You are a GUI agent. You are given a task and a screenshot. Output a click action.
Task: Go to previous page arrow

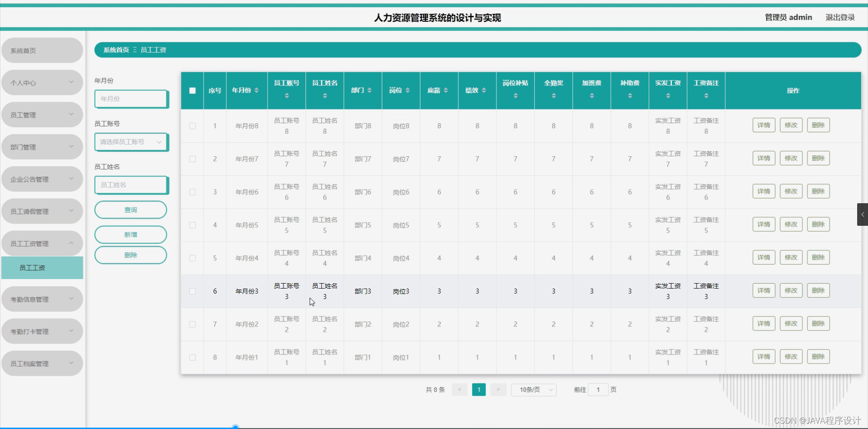459,390
